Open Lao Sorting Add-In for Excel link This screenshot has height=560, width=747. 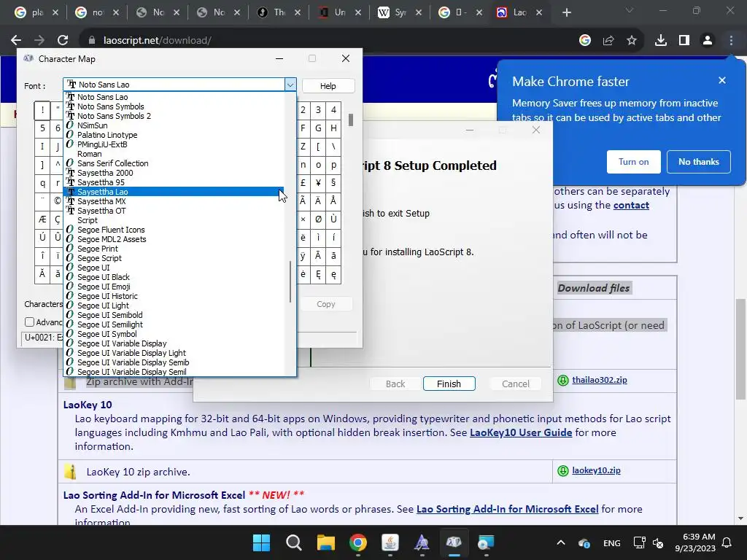click(x=508, y=509)
